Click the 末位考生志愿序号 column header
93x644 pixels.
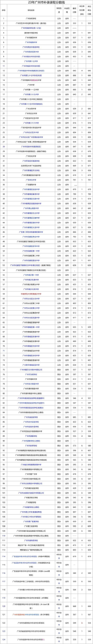click(x=82, y=10)
